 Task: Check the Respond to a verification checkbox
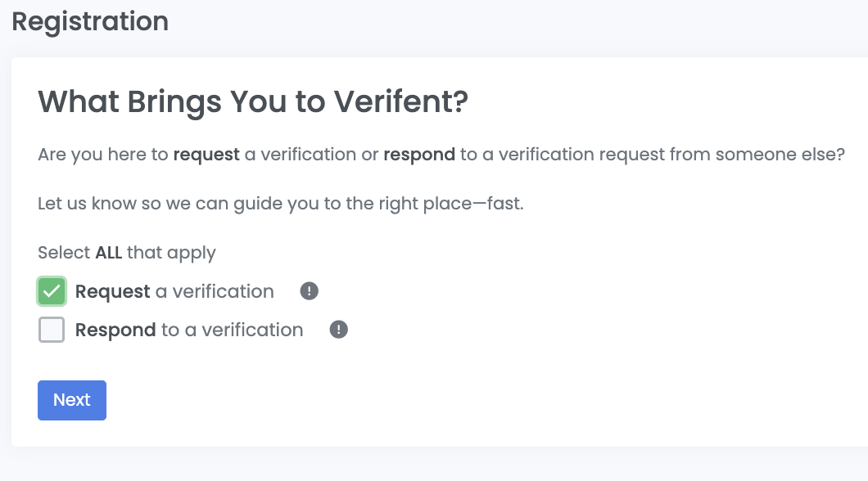pos(52,330)
